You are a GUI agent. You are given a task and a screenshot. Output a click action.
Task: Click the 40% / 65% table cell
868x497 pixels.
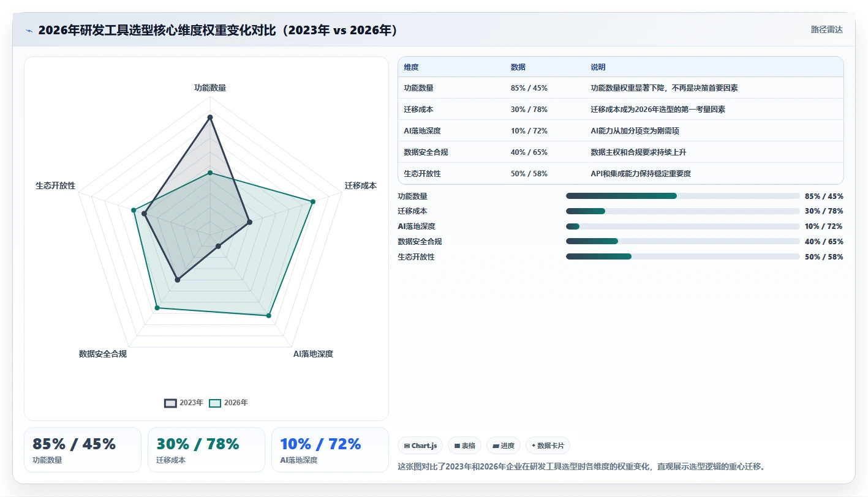(x=529, y=152)
